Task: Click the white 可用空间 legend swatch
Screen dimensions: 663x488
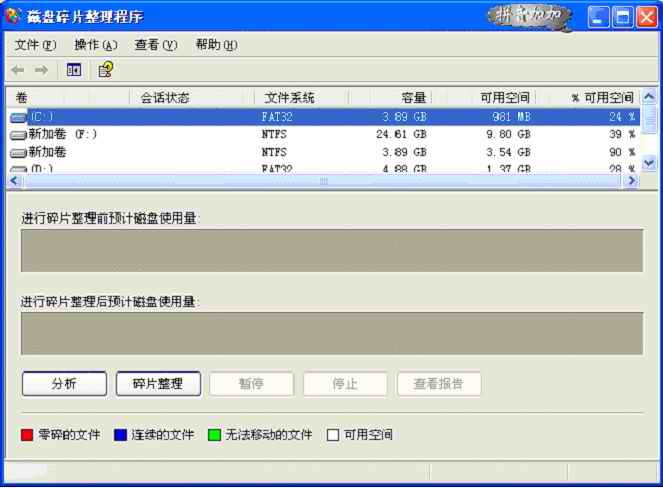Action: point(333,435)
